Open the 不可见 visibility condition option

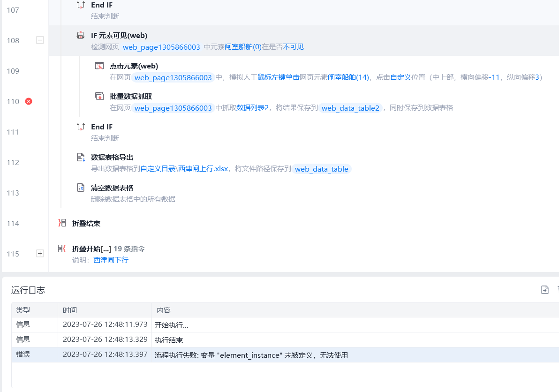293,47
